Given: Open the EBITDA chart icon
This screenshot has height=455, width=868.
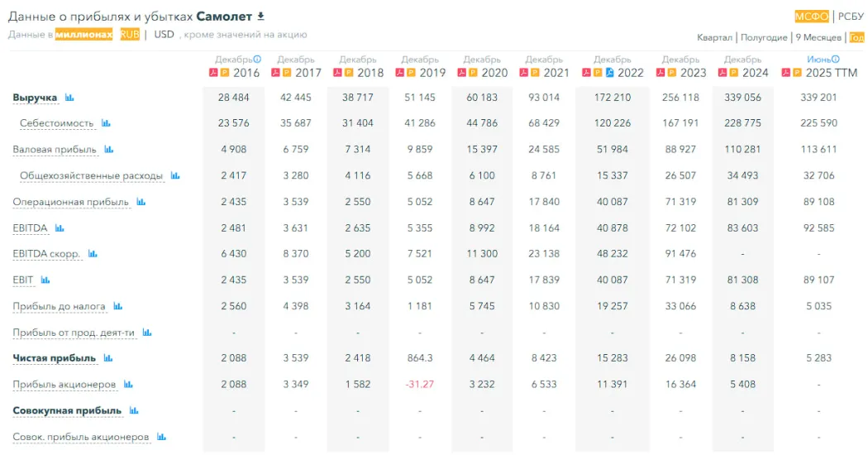Looking at the screenshot, I should point(59,228).
